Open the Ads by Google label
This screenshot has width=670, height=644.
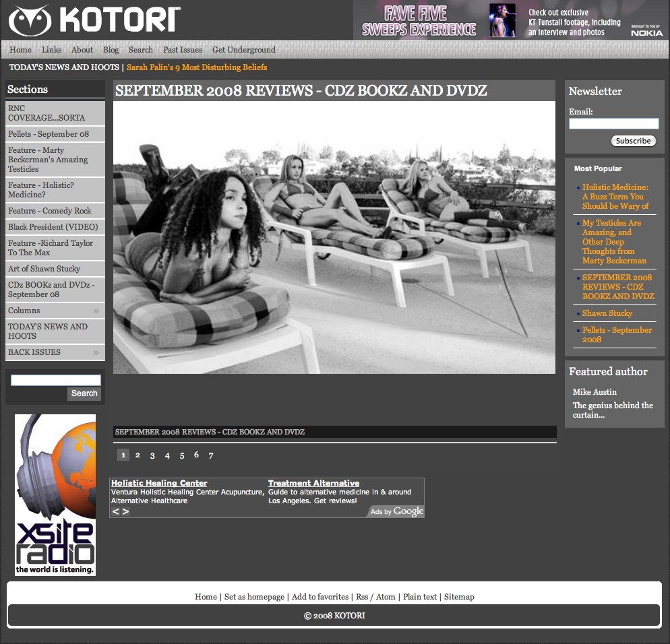(x=396, y=511)
